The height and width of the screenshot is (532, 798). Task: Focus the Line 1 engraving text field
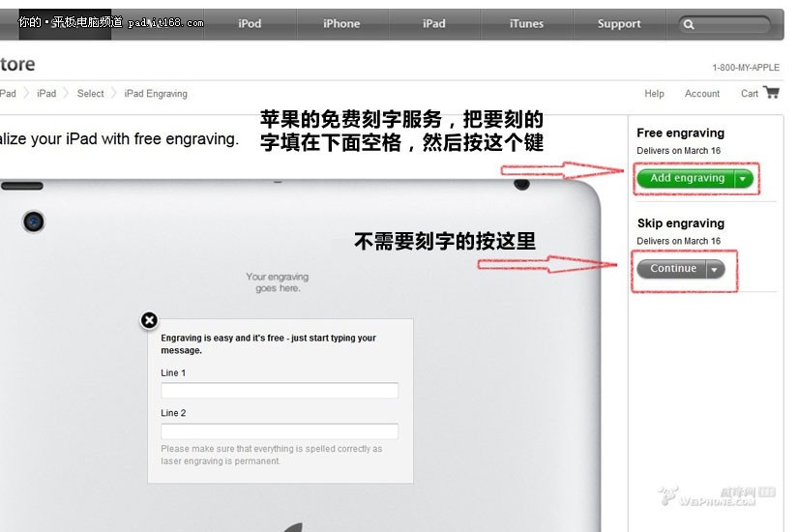280,391
